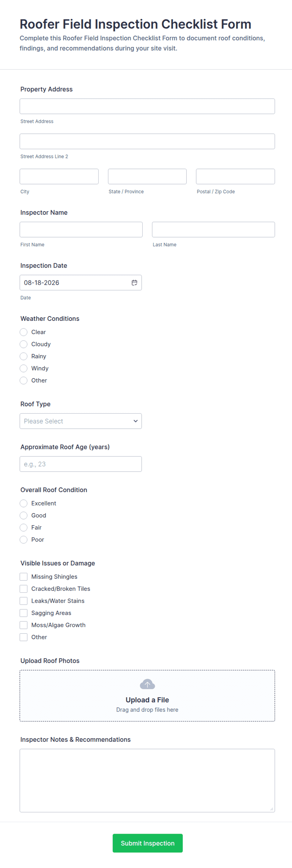Click the Submit Inspection button
The image size is (292, 868).
148,843
